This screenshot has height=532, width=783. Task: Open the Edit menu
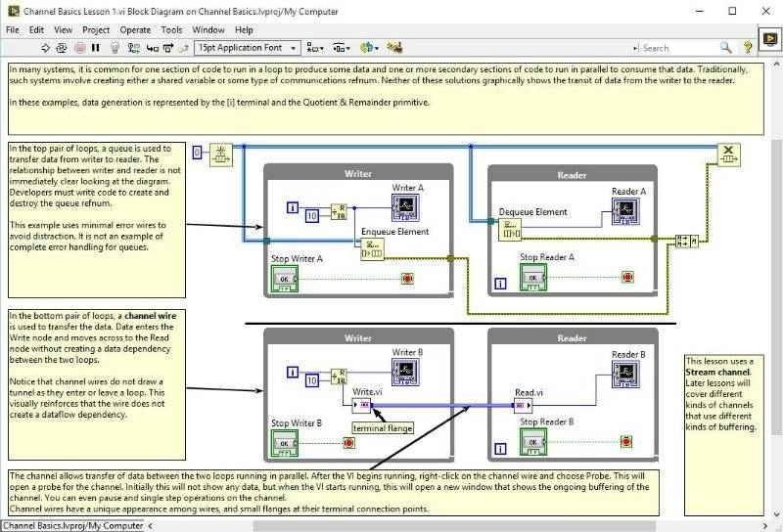(36, 30)
